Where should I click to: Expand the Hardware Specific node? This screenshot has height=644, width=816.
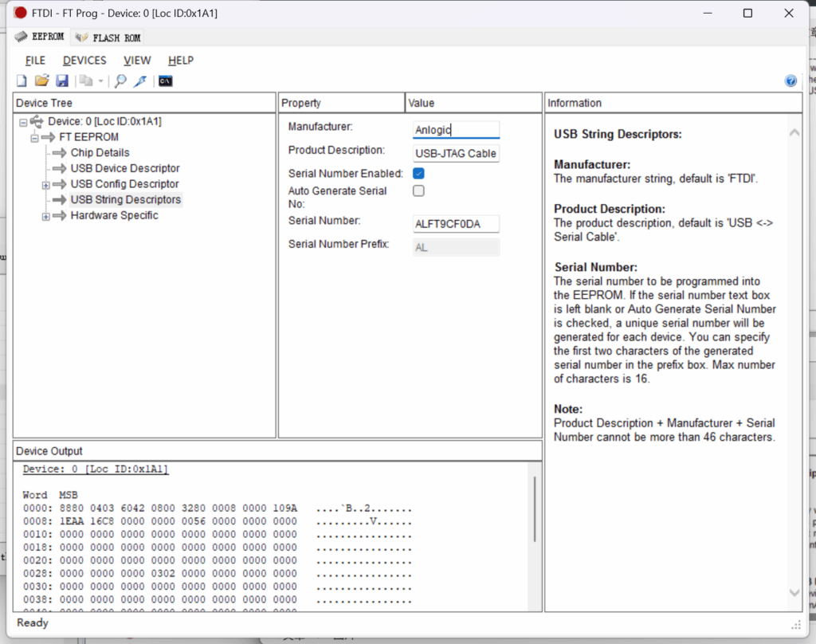[45, 216]
